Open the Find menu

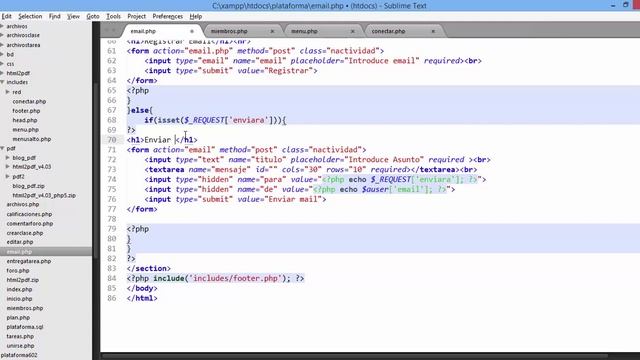54,16
